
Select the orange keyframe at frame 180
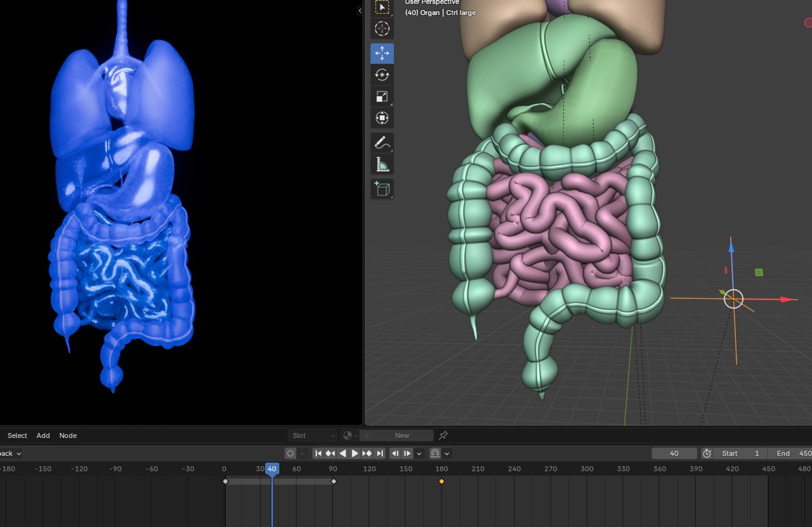(441, 482)
